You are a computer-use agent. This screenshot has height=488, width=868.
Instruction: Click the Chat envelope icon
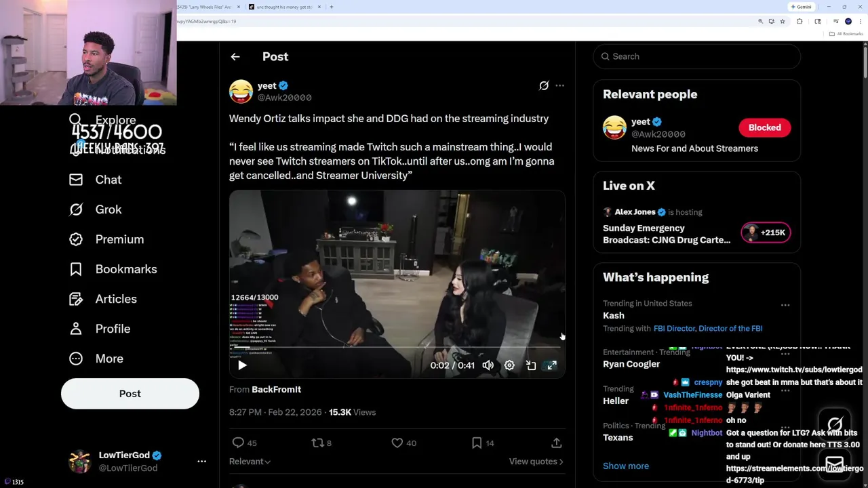point(76,180)
